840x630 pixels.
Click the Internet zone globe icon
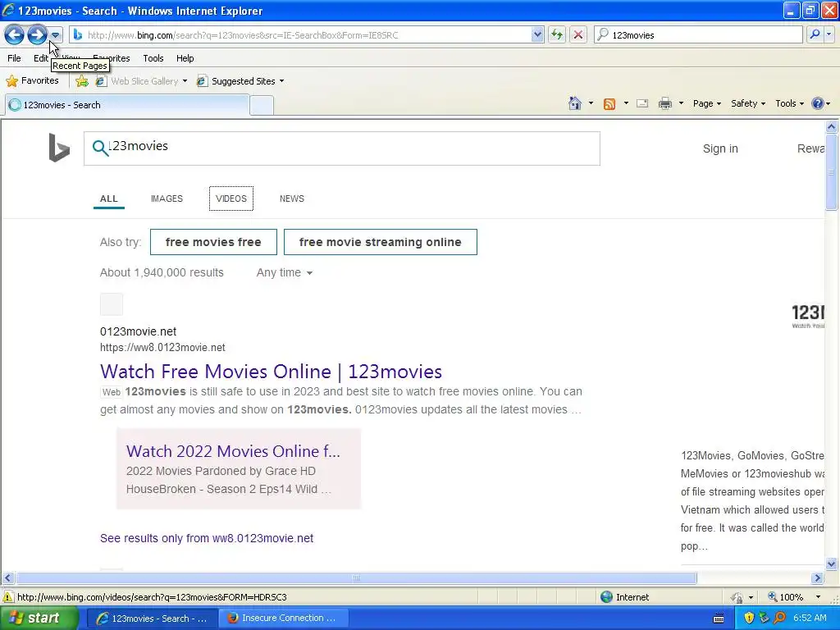coord(606,597)
